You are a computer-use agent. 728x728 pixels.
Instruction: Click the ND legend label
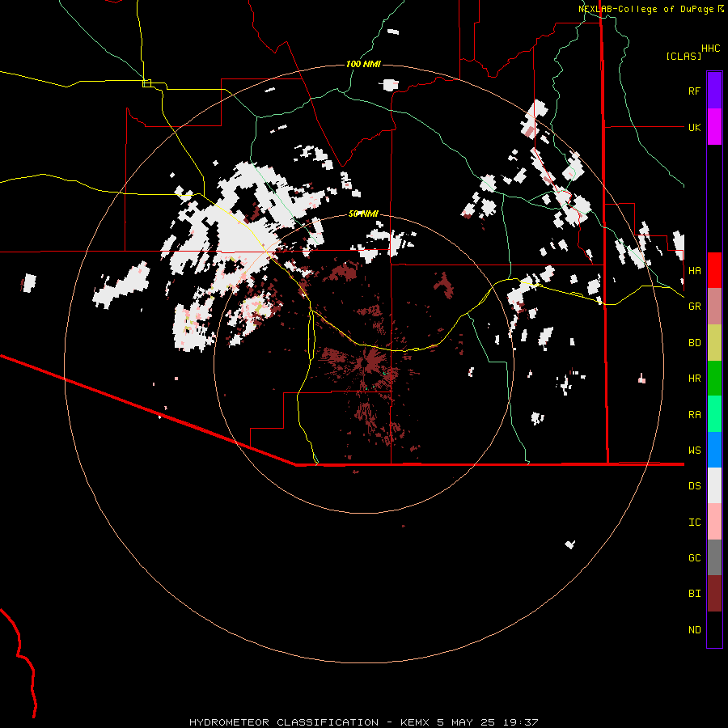click(694, 630)
